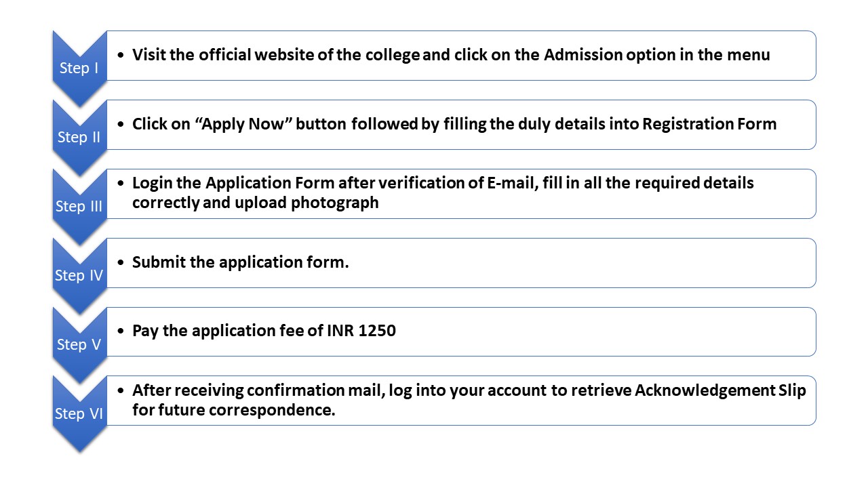868x488 pixels.
Task: Select the Step II chevron shape
Action: point(79,137)
